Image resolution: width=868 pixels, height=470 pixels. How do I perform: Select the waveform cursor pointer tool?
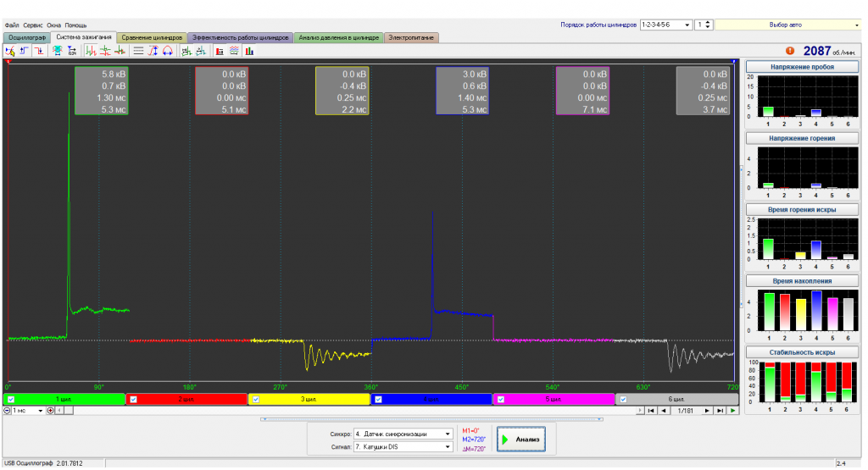tap(10, 51)
